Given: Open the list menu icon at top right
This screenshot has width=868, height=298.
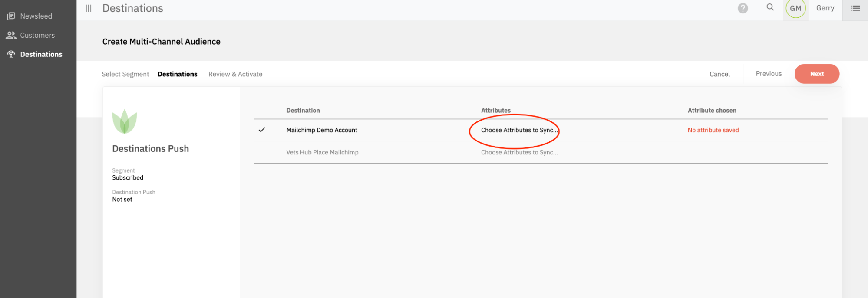Looking at the screenshot, I should [x=855, y=8].
